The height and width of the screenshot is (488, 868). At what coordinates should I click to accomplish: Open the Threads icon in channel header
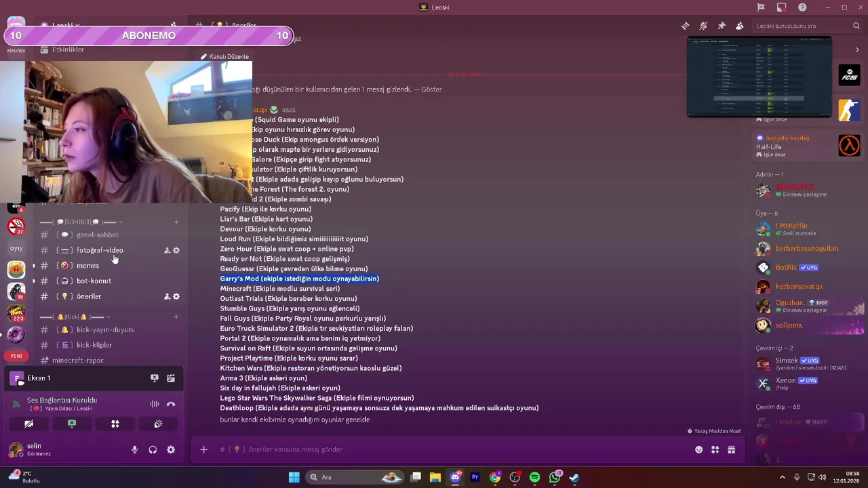[685, 26]
